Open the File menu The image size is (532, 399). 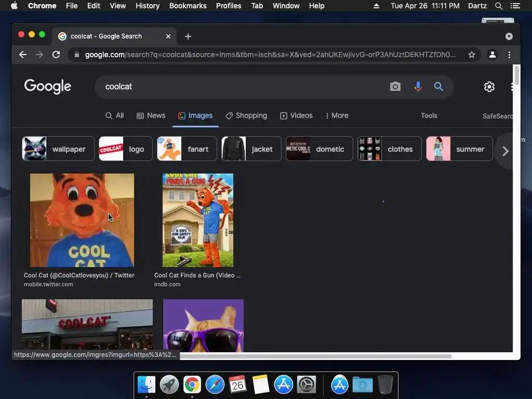[72, 6]
